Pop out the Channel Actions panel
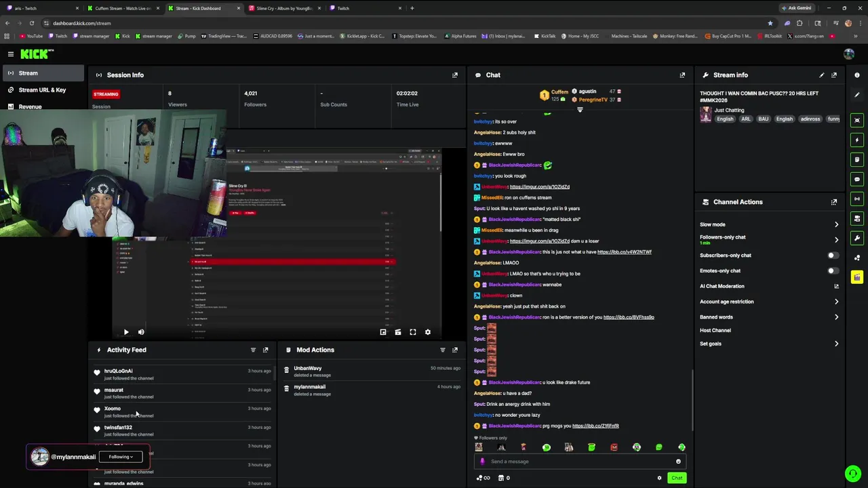Image resolution: width=868 pixels, height=488 pixels. 834,202
